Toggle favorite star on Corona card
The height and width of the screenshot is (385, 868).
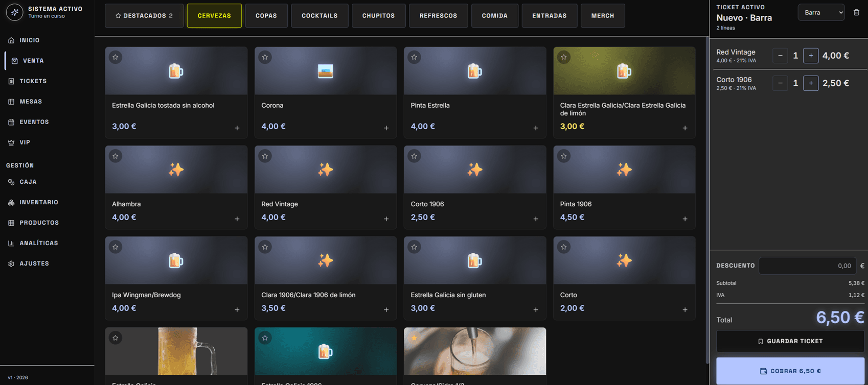tap(265, 57)
